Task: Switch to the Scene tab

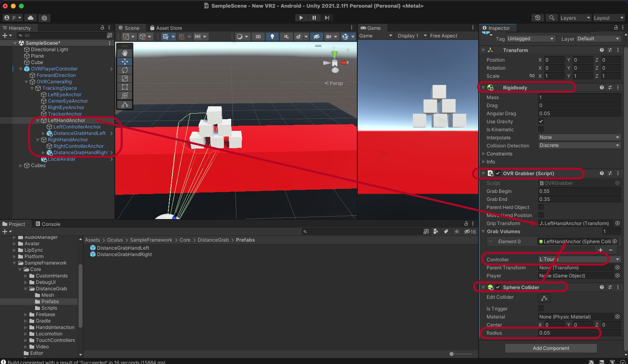Action: point(129,28)
